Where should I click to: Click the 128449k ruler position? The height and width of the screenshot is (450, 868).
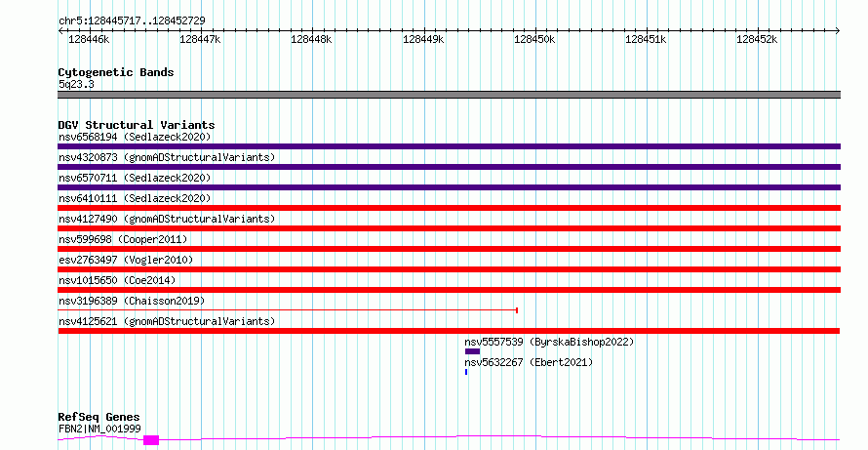pos(423,39)
